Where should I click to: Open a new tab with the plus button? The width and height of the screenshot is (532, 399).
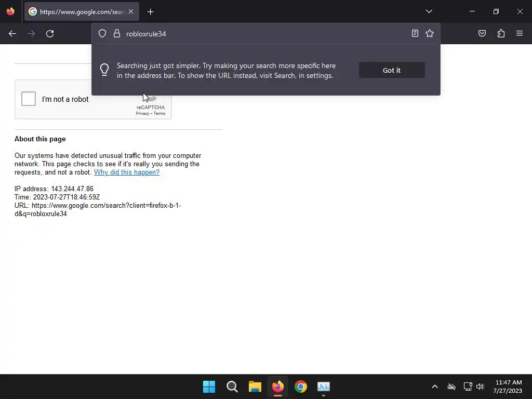(x=150, y=12)
